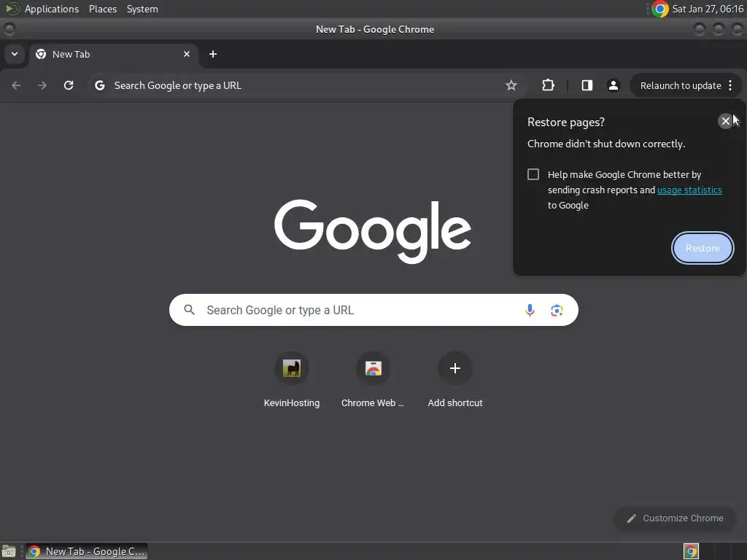Show desktop using bottom-left panel icon

9,551
